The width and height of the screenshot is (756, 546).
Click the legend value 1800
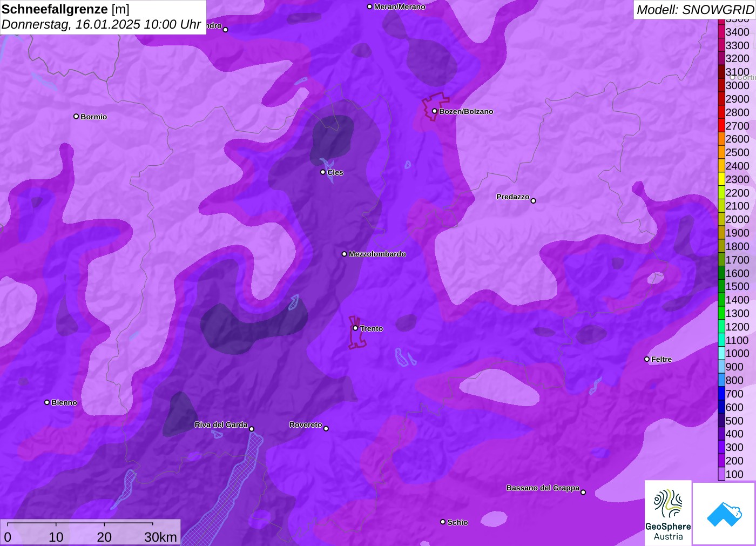click(737, 246)
